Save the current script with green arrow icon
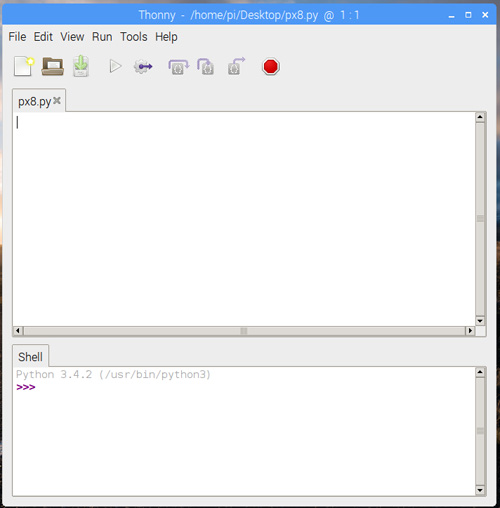The width and height of the screenshot is (500, 508). point(81,66)
